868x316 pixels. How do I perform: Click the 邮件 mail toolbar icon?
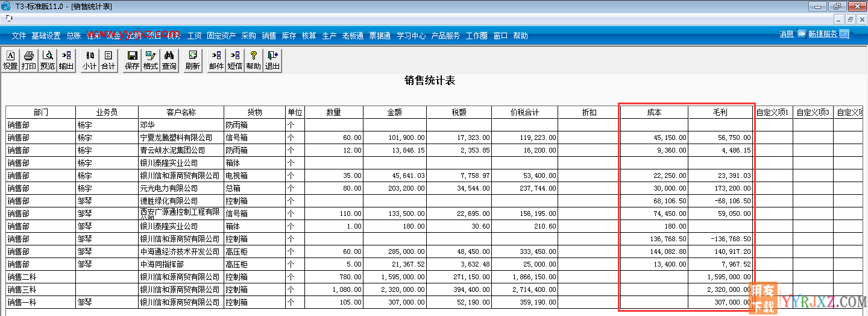tap(216, 60)
